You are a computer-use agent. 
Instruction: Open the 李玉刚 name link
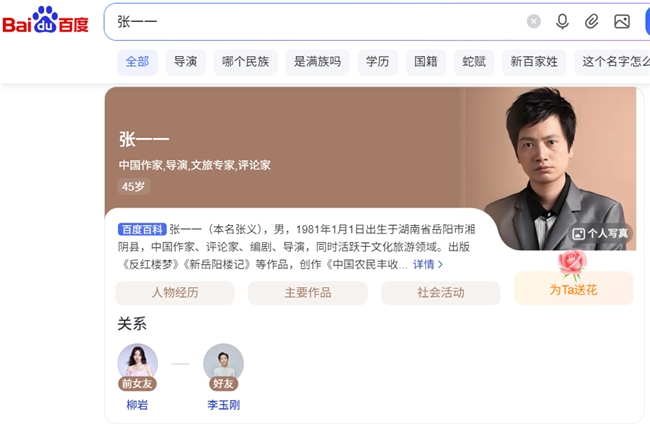coord(223,405)
